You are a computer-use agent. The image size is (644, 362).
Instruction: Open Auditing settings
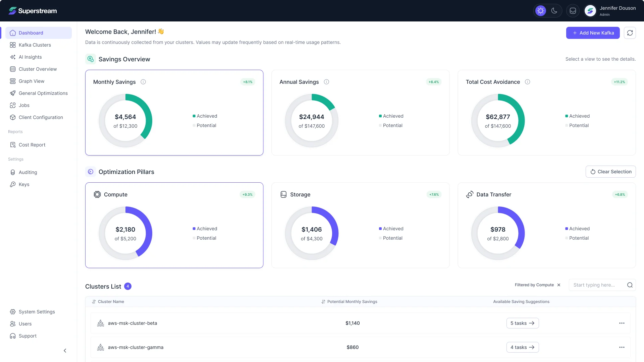(x=39, y=172)
